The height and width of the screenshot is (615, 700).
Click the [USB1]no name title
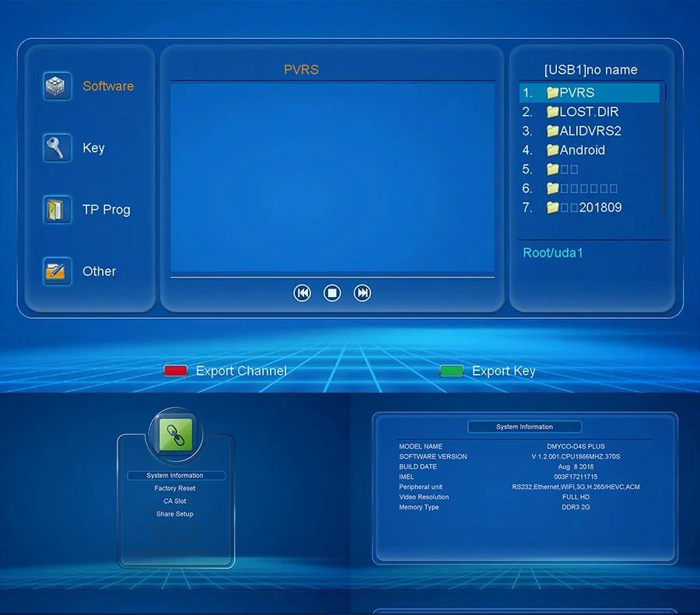590,70
